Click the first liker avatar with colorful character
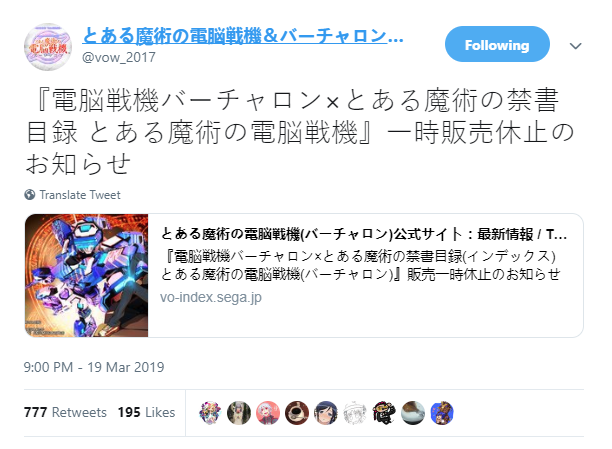612x449 pixels. point(210,413)
